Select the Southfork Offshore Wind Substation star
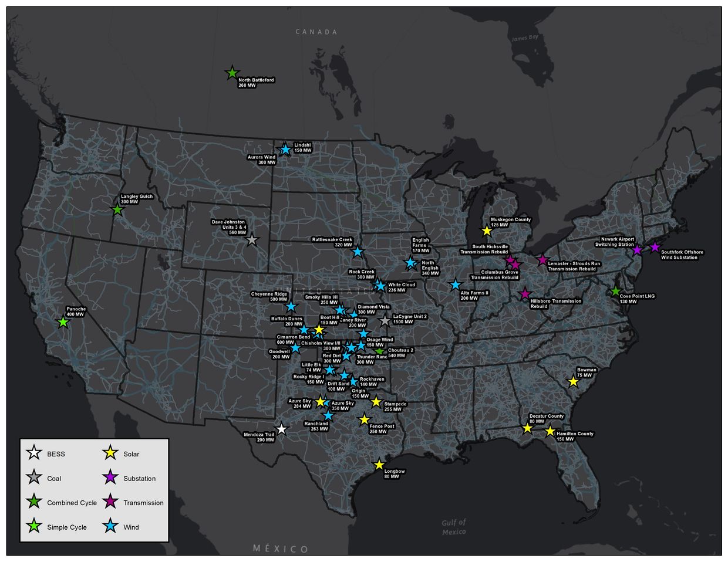728x562 pixels. tap(655, 247)
